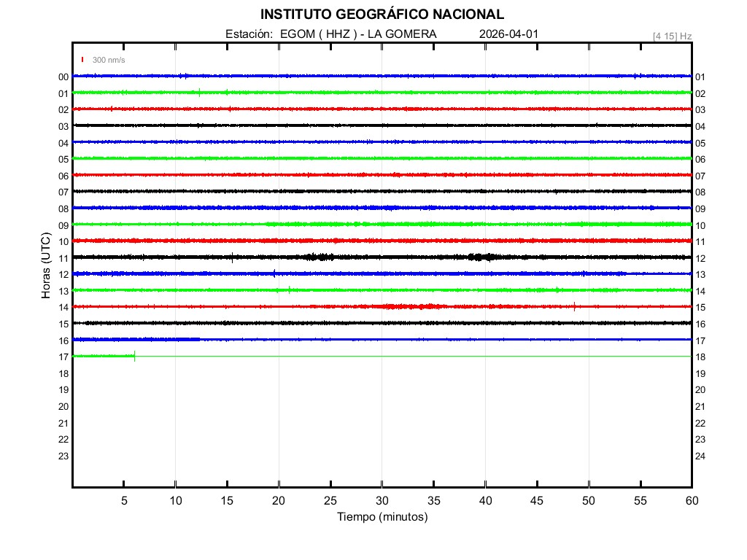
Task: Click the spike on green hour 01 trace near minute 12
Action: tap(200, 92)
